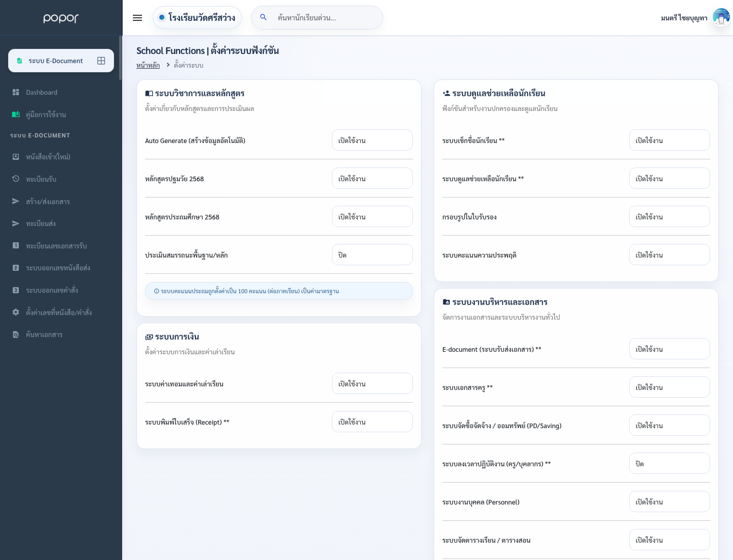Screen dimensions: 733x560
Task: Open ประเมินสมรรถนะพื้นฐาน/หลัก dropdown
Action: tap(372, 255)
